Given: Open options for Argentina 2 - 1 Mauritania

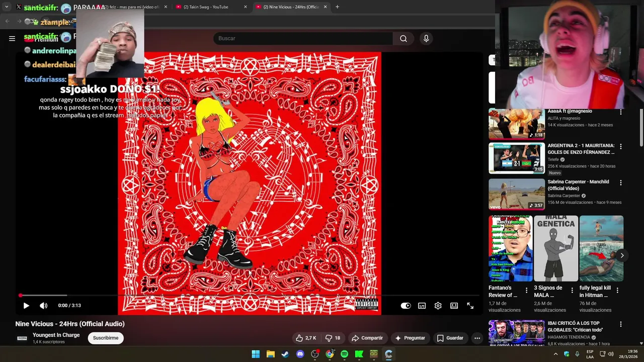Looking at the screenshot, I should pos(620,146).
